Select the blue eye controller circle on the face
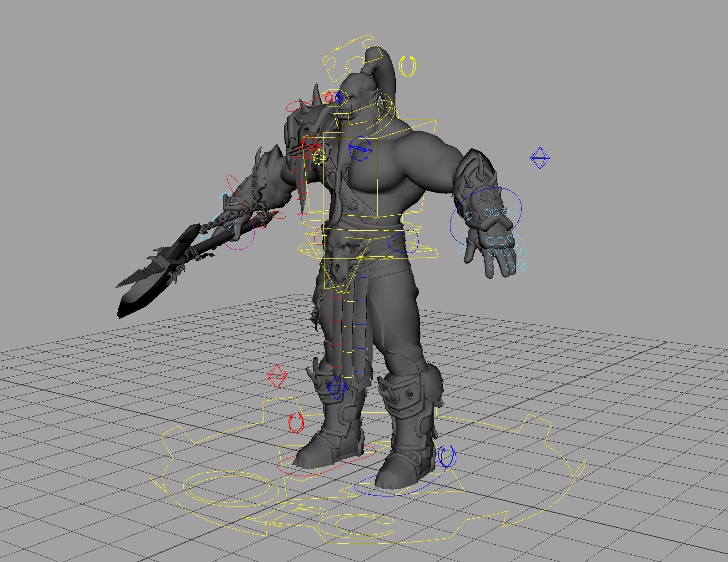This screenshot has width=728, height=562. [339, 97]
